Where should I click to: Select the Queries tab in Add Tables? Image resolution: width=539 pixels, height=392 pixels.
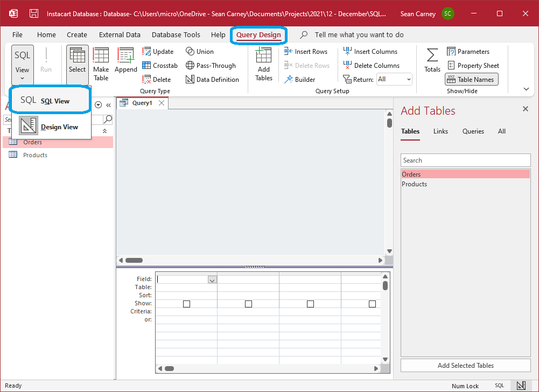pos(473,131)
